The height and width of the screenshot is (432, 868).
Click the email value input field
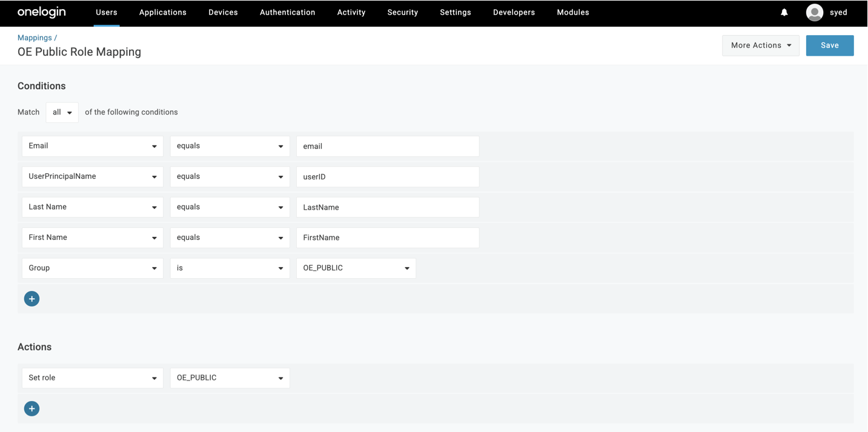[388, 146]
